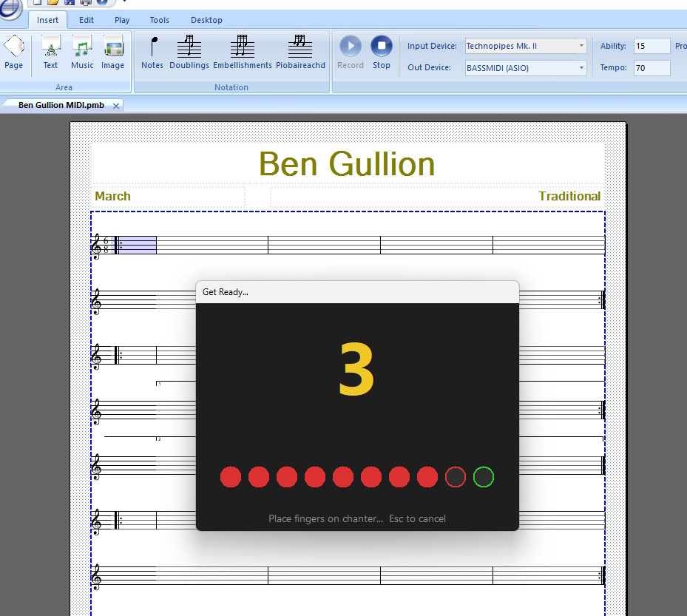
Task: Insert a new Page area
Action: coord(13,53)
